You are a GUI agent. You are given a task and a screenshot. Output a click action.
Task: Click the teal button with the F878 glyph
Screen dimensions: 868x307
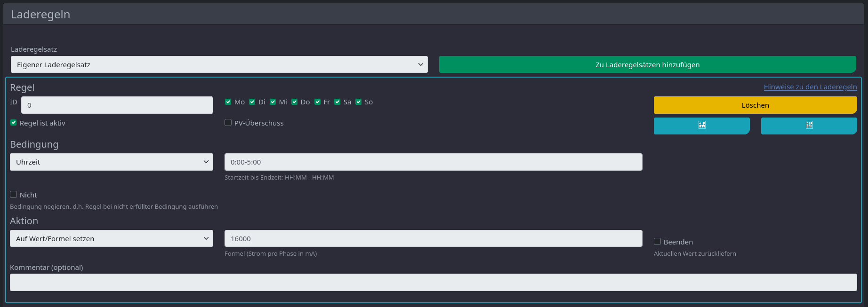click(809, 126)
